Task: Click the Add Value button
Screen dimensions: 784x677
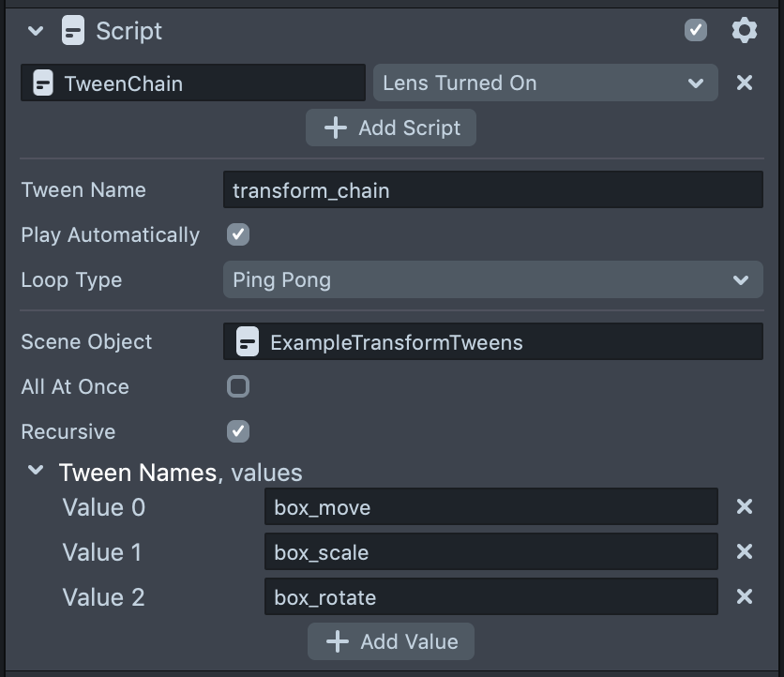Action: coord(391,641)
